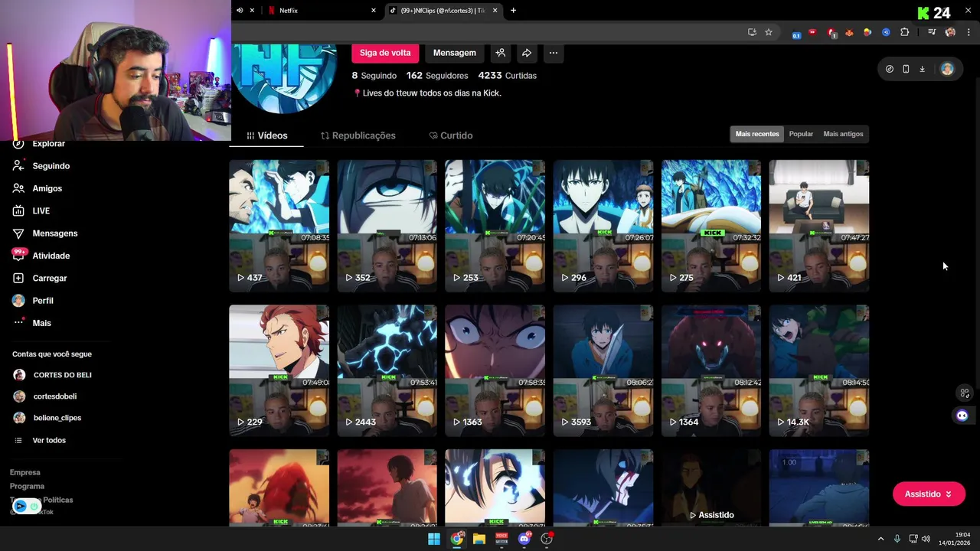
Task: Bookmark this page with the star icon
Action: pyautogui.click(x=769, y=32)
